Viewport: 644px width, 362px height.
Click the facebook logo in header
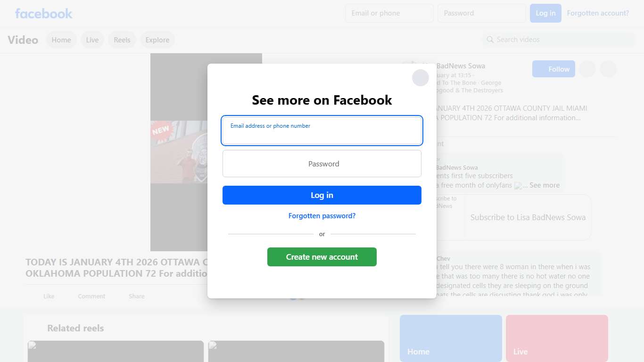[44, 13]
